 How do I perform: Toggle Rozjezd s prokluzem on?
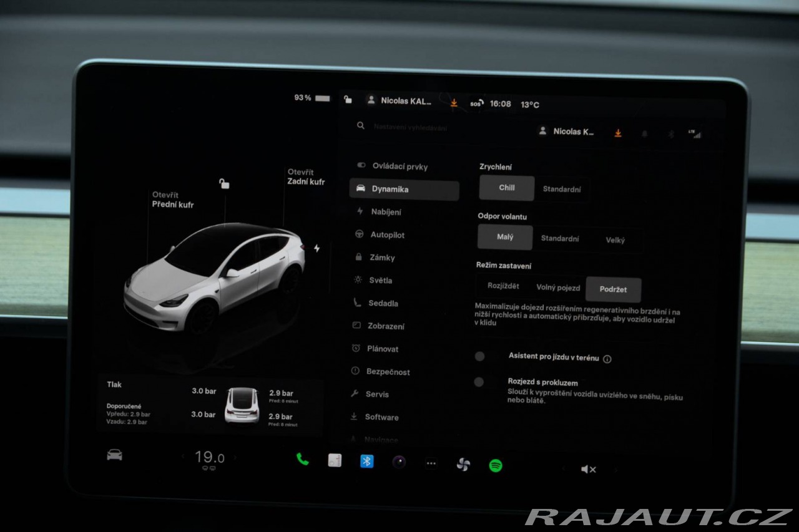pyautogui.click(x=479, y=382)
